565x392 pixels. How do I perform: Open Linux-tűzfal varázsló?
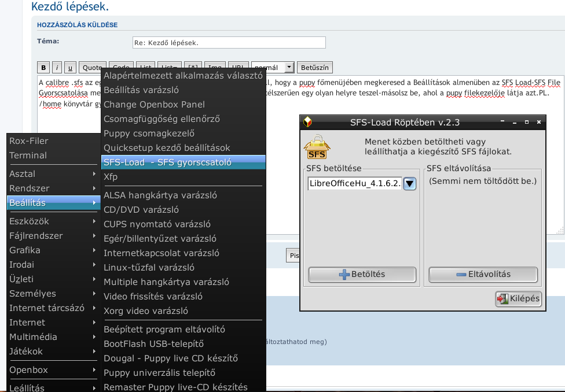pos(184,267)
